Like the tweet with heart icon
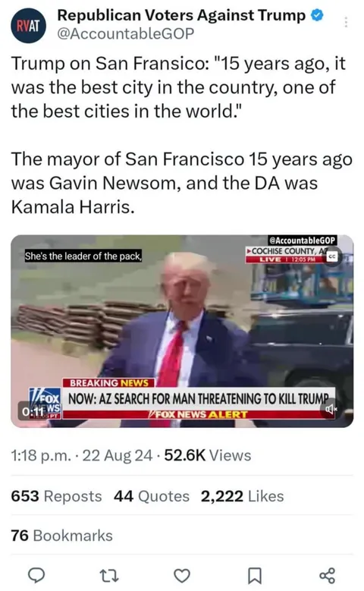This screenshot has height=591, width=364. (182, 576)
